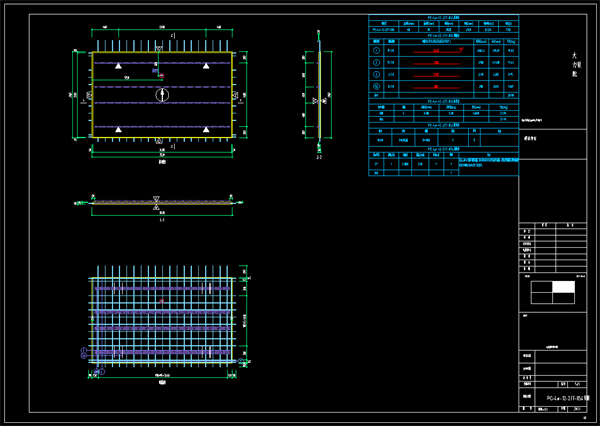Click the lower-right white lifting triangle marker
This screenshot has height=426, width=600.
(x=206, y=130)
